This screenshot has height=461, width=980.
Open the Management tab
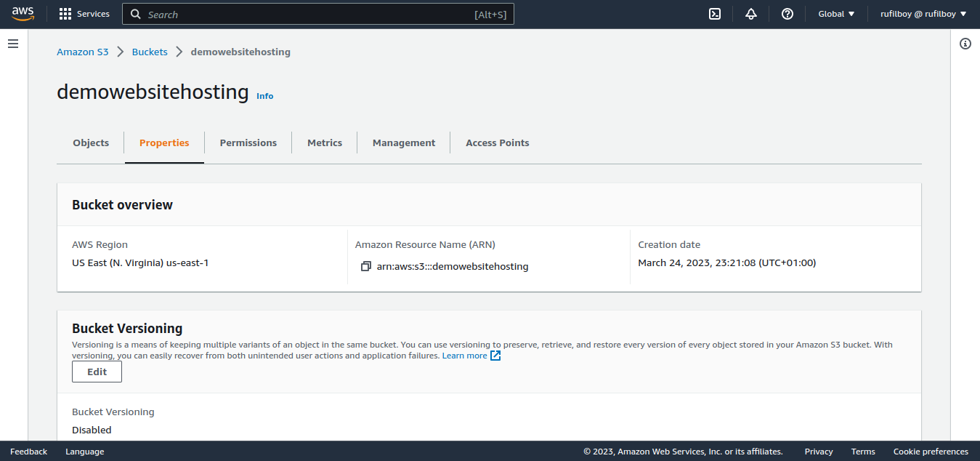pyautogui.click(x=404, y=143)
